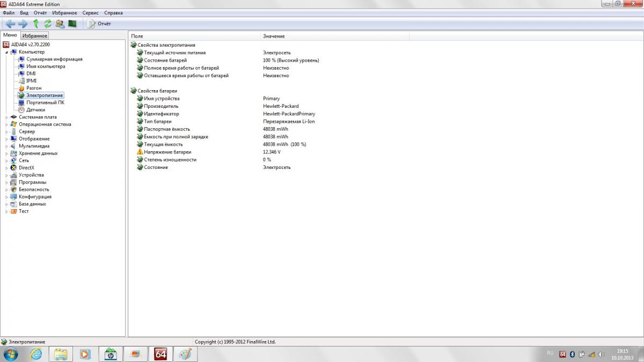The height and width of the screenshot is (362, 644).
Task: Go back using the Back arrow
Action: (x=10, y=24)
